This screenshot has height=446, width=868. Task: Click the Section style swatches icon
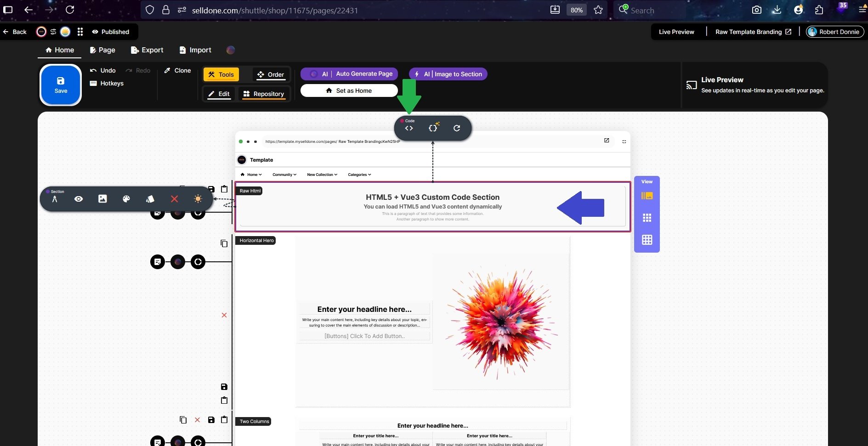click(x=150, y=199)
